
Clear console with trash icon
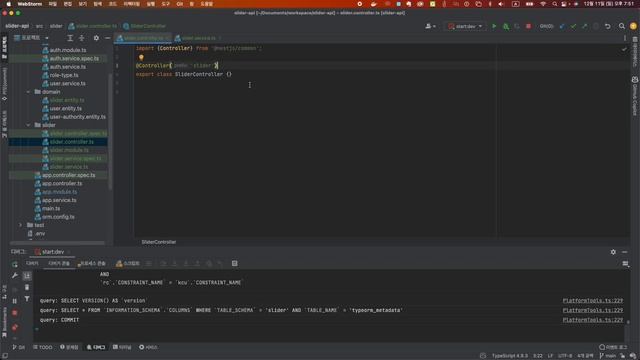(x=27, y=287)
